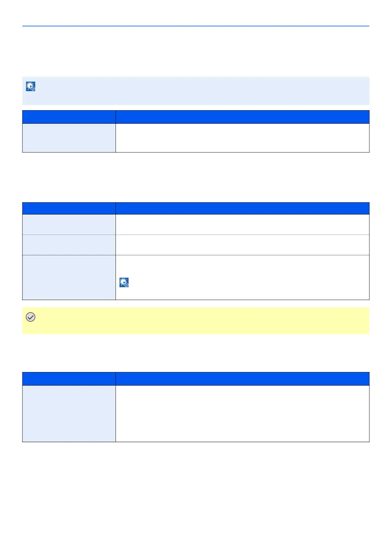Click second table's second row item cell
Viewport: 392px width, 554px height.
tap(69, 245)
